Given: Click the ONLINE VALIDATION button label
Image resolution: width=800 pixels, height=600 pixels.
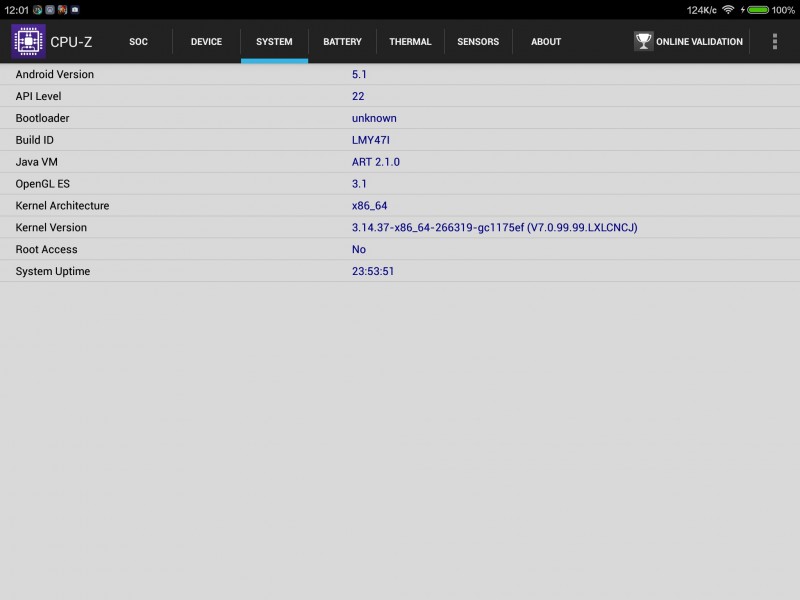Looking at the screenshot, I should (x=699, y=42).
